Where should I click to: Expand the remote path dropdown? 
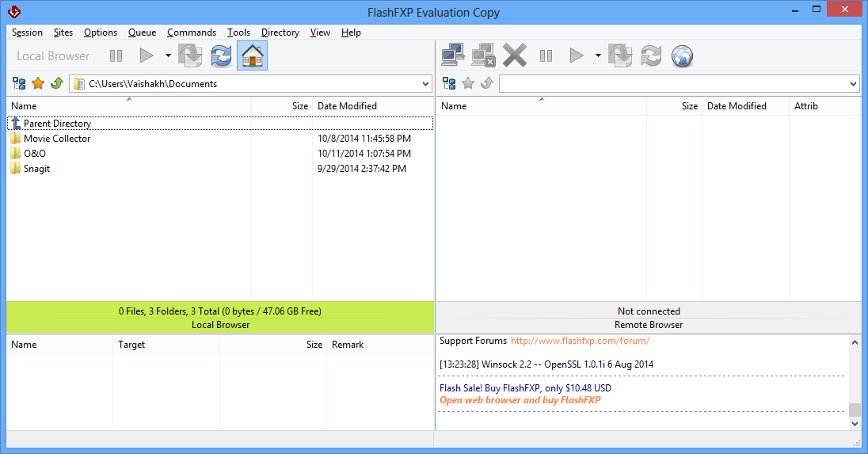tap(853, 84)
